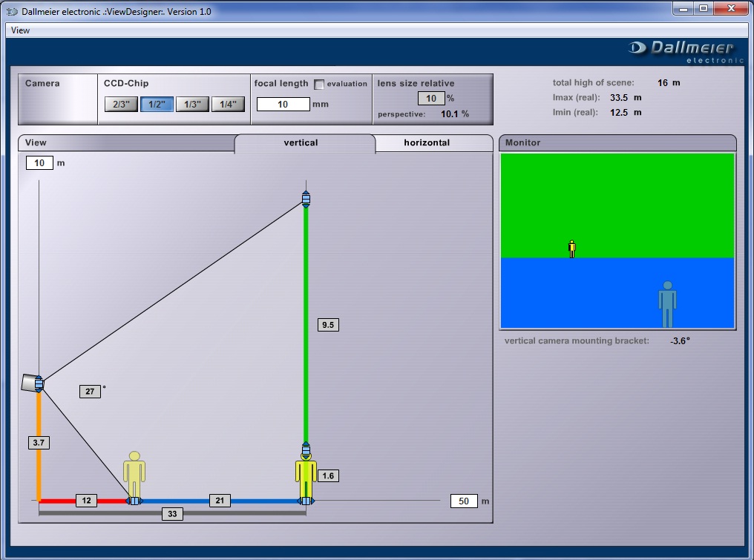Click the 12.5 lmin real value
The width and height of the screenshot is (754, 560).
[x=619, y=113]
